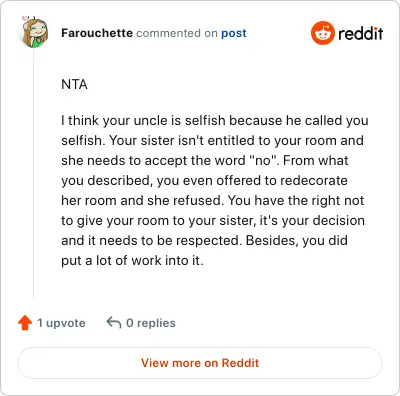Click the vertical comment thread line
The width and height of the screenshot is (400, 396).
point(34,173)
